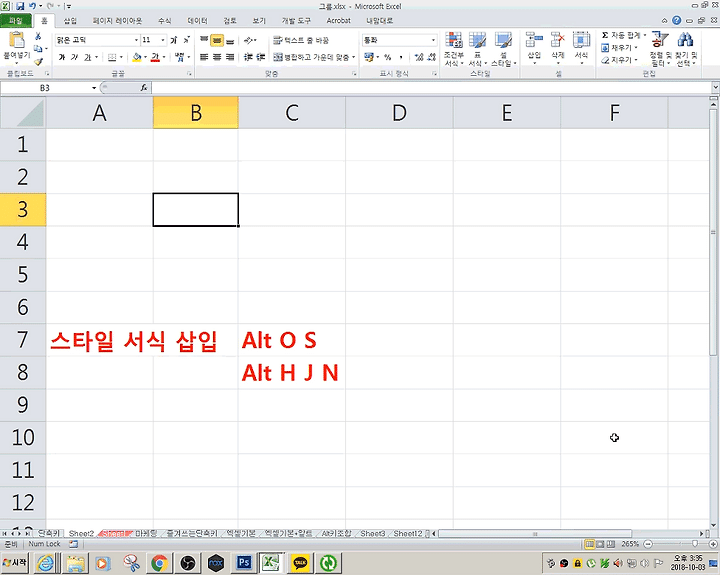Click the Format Painter brush icon
Screen dimensions: 720x575
coord(38,61)
